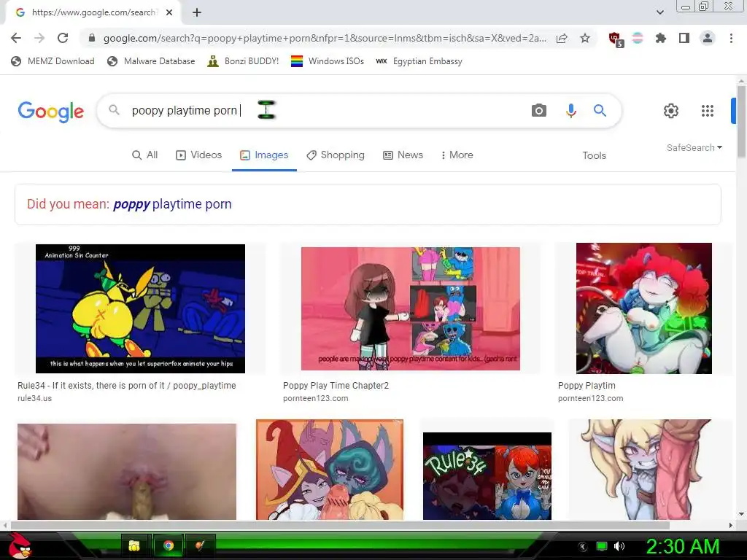Screen dimensions: 747x560
Task: Toggle the browser side panel
Action: (x=684, y=38)
